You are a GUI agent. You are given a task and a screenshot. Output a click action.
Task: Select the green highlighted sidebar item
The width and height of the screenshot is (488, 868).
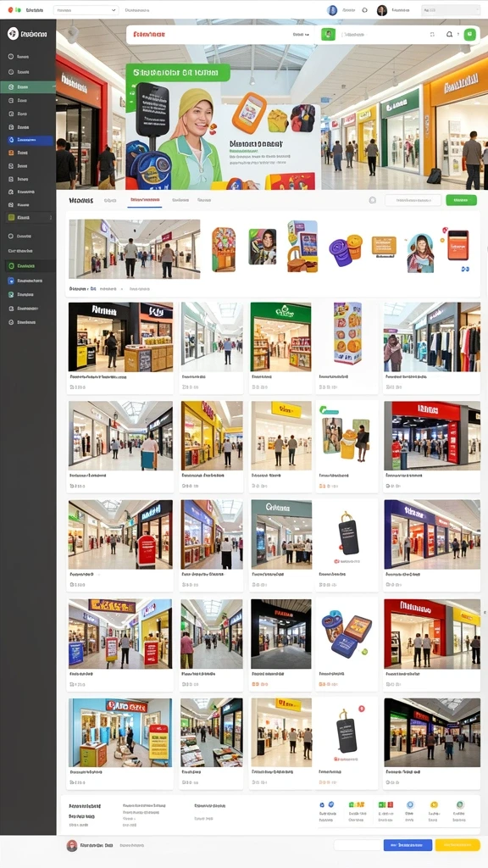pos(28,87)
